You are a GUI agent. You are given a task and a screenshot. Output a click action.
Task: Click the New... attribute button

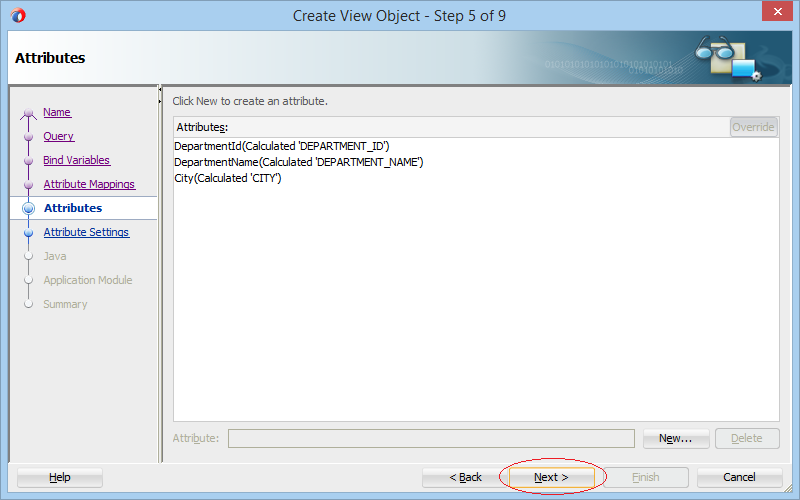click(x=676, y=438)
